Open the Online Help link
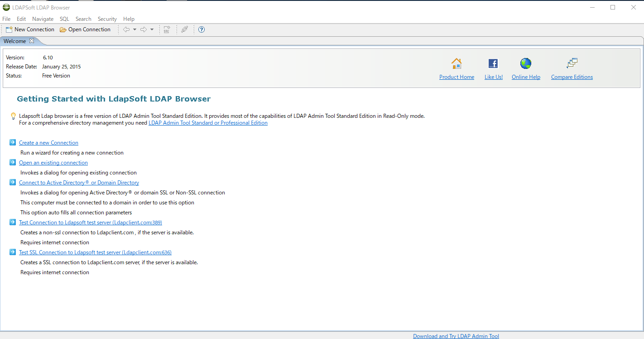The height and width of the screenshot is (339, 644). [x=526, y=77]
